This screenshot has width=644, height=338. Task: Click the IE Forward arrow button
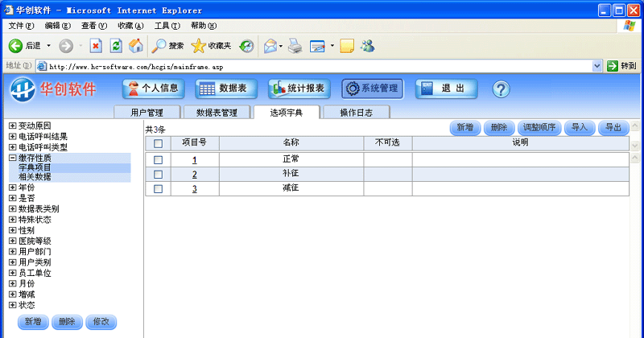click(66, 46)
